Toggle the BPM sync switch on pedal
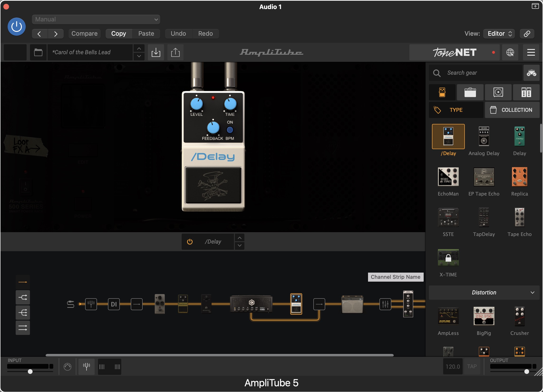 pos(230,130)
